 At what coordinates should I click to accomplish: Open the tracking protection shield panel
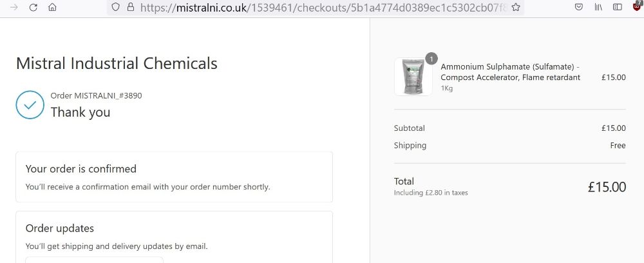116,7
